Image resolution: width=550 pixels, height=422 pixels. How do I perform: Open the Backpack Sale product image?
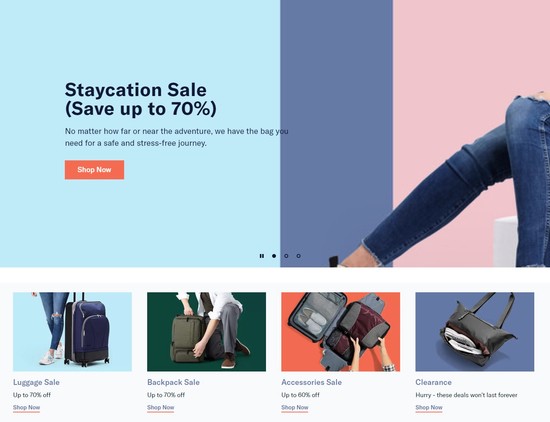[x=207, y=332]
